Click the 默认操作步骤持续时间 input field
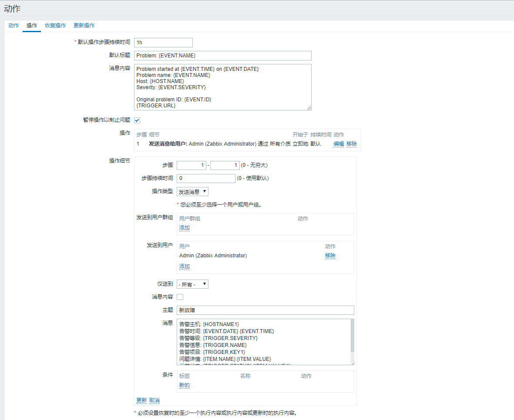The image size is (514, 420). pyautogui.click(x=163, y=43)
